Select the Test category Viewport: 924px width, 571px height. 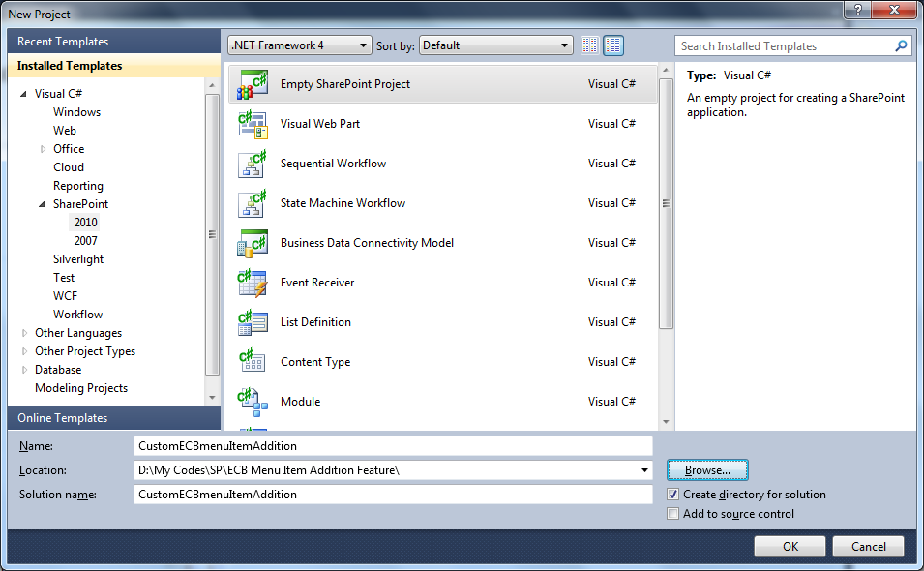(x=64, y=278)
